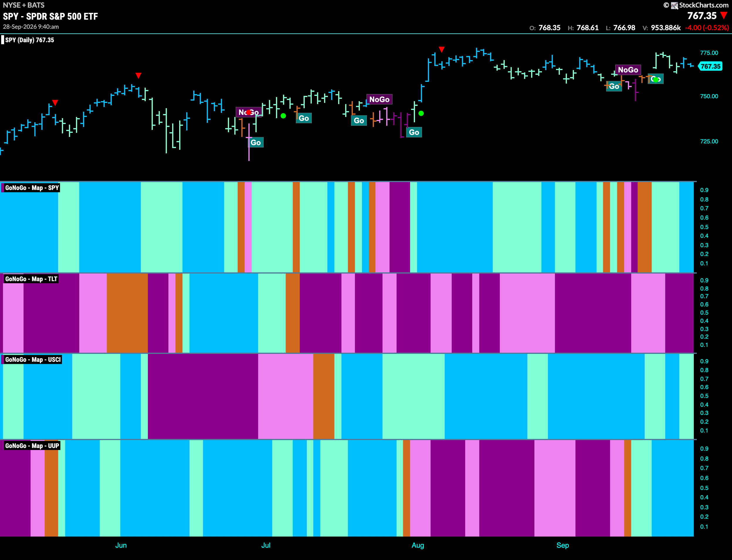Click the low value 766.98
The image size is (732, 560).
tap(624, 28)
